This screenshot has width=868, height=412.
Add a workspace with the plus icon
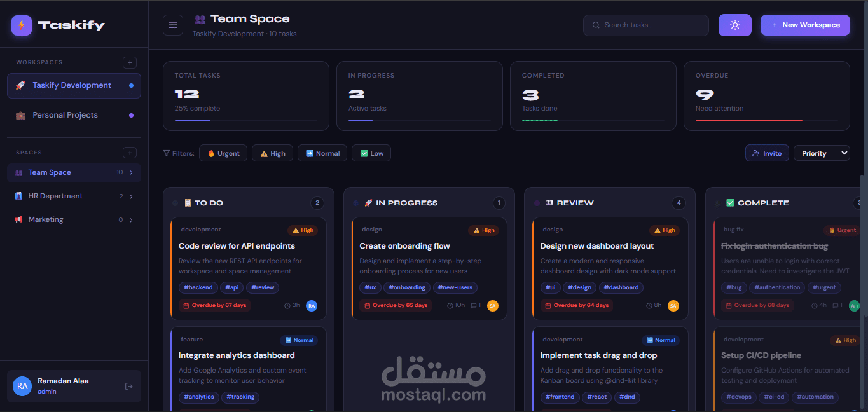click(x=130, y=62)
